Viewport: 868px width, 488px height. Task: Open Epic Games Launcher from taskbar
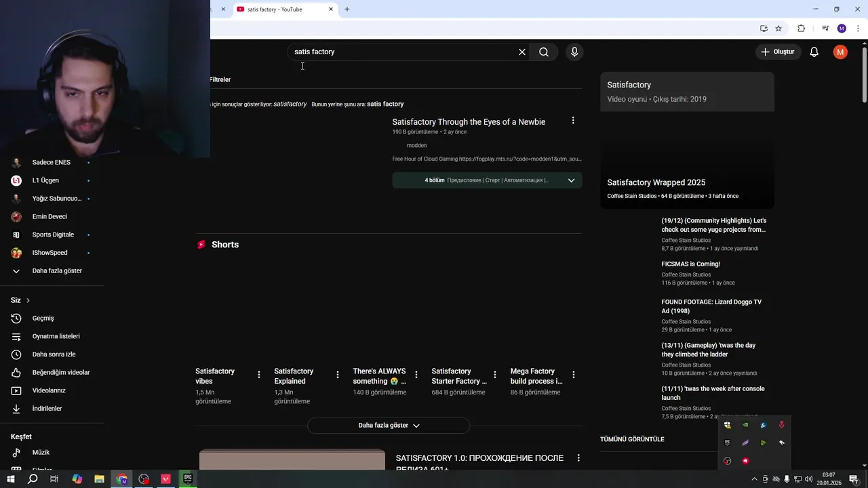(188, 479)
